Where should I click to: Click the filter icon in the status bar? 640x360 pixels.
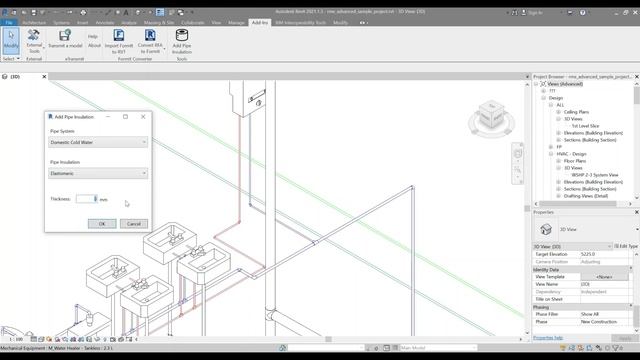615,348
